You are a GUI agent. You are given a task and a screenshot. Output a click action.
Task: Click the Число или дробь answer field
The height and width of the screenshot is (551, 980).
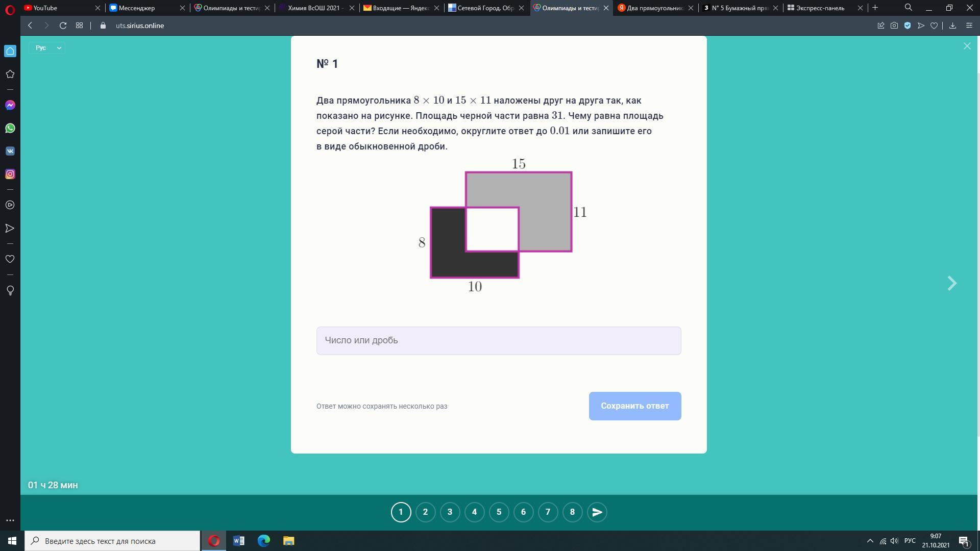[498, 341]
